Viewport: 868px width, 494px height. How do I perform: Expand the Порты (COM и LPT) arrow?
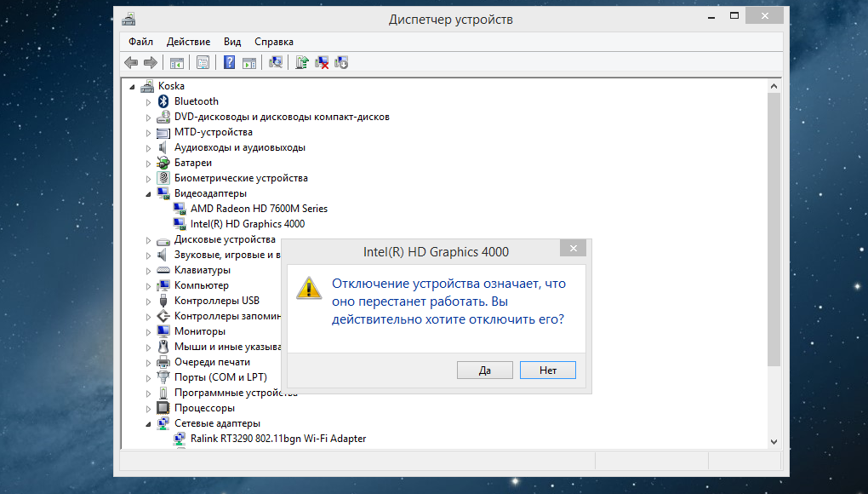point(148,378)
